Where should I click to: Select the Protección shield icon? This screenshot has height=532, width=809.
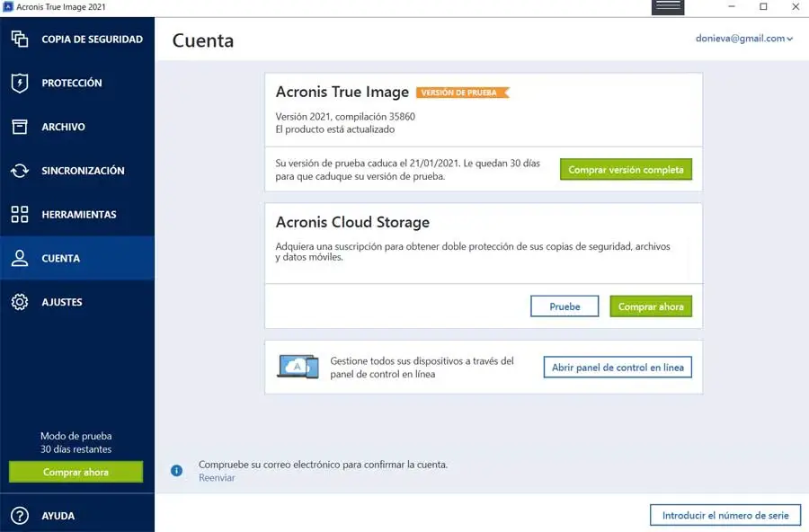20,83
